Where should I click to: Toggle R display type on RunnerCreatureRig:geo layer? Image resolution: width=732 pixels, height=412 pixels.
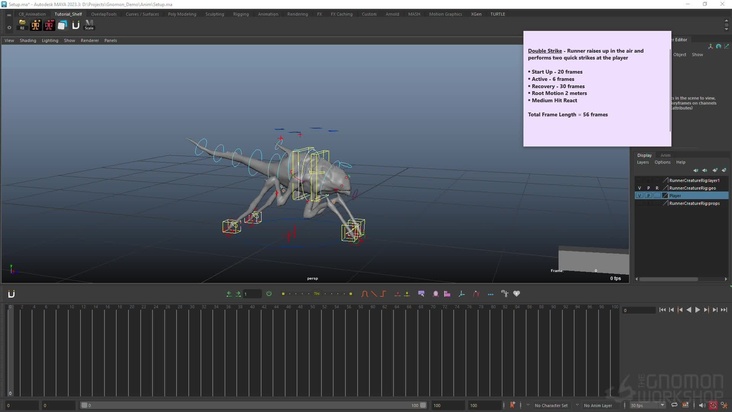pyautogui.click(x=657, y=188)
